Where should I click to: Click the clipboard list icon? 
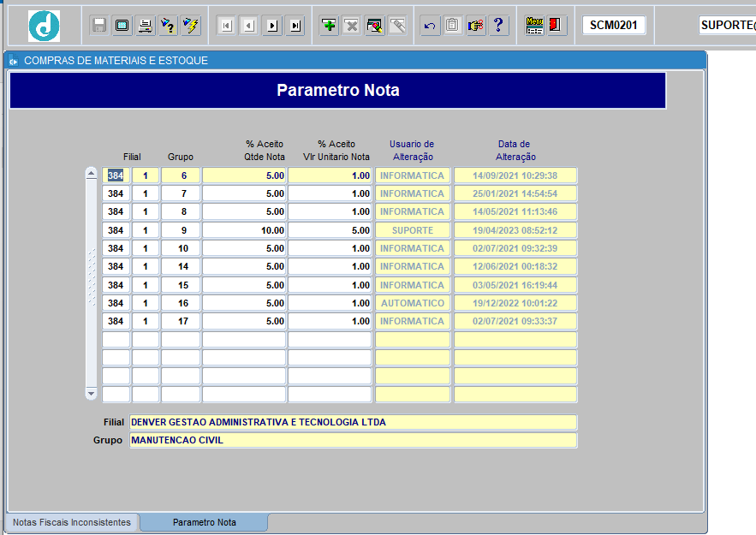tap(452, 25)
